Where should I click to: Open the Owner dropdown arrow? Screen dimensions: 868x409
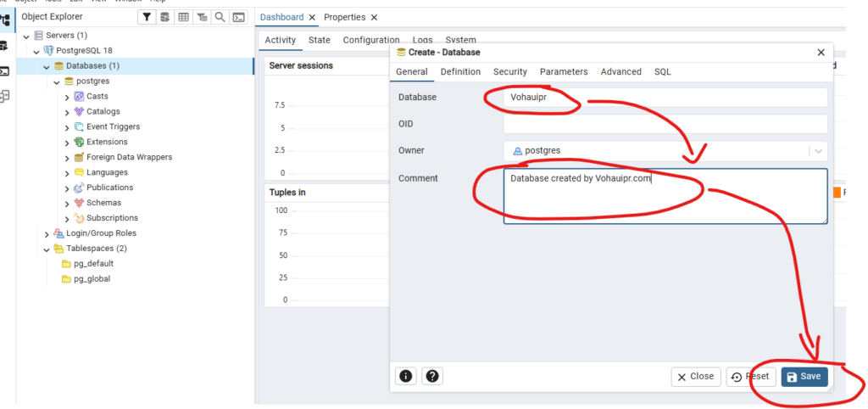point(817,151)
